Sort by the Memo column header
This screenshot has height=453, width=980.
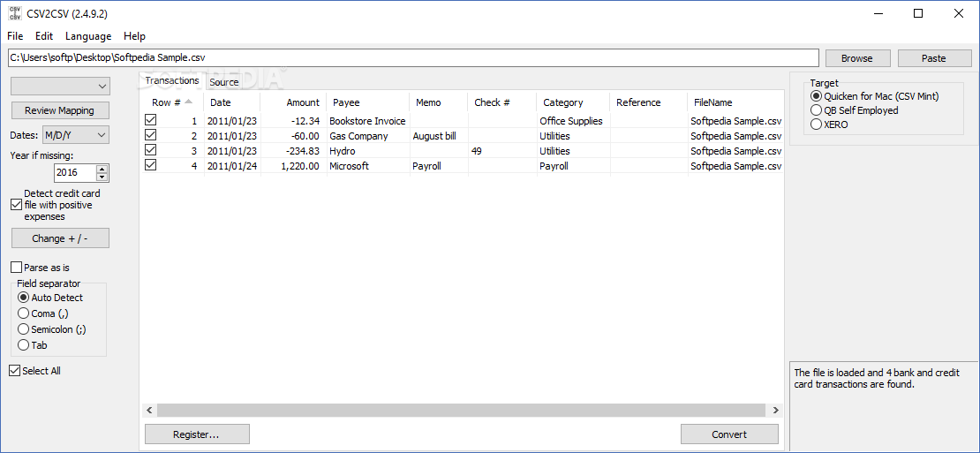click(x=438, y=102)
